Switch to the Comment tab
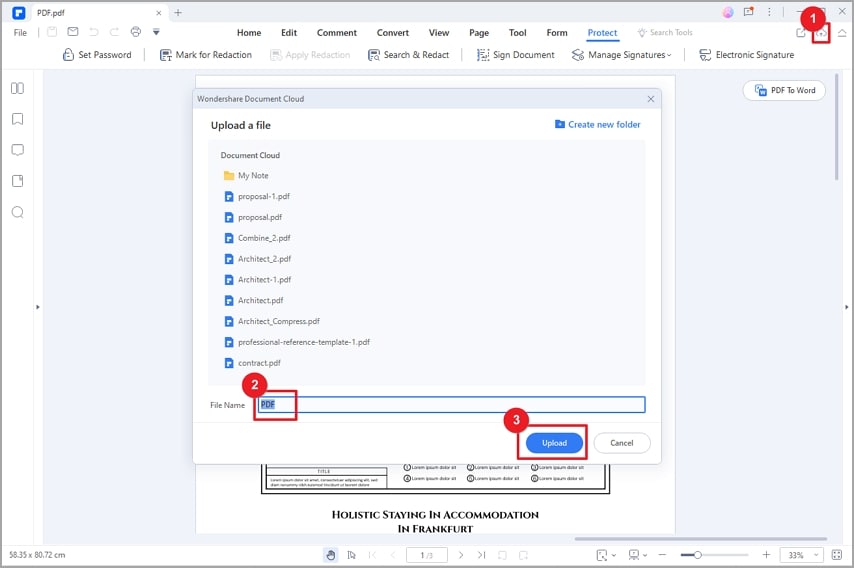854x568 pixels. (x=337, y=33)
